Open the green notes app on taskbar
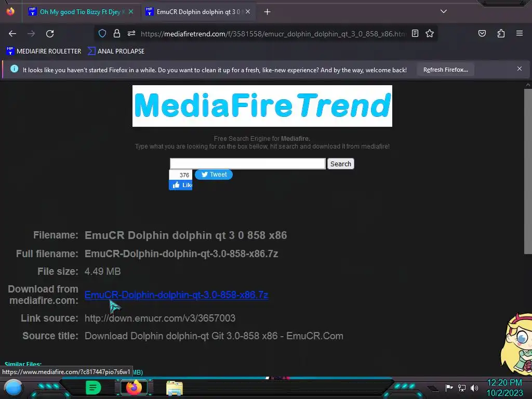Screen dimensions: 532x399 click(94, 388)
